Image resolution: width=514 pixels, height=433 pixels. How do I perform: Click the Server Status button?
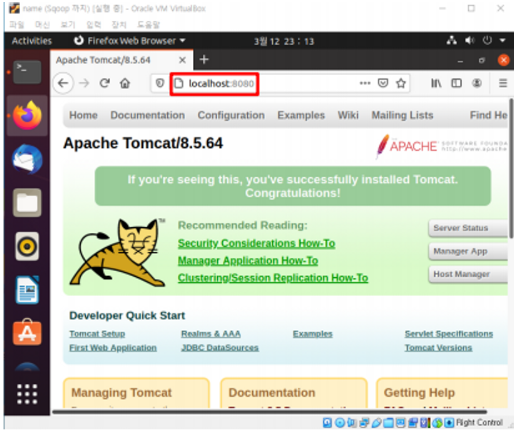pos(468,228)
